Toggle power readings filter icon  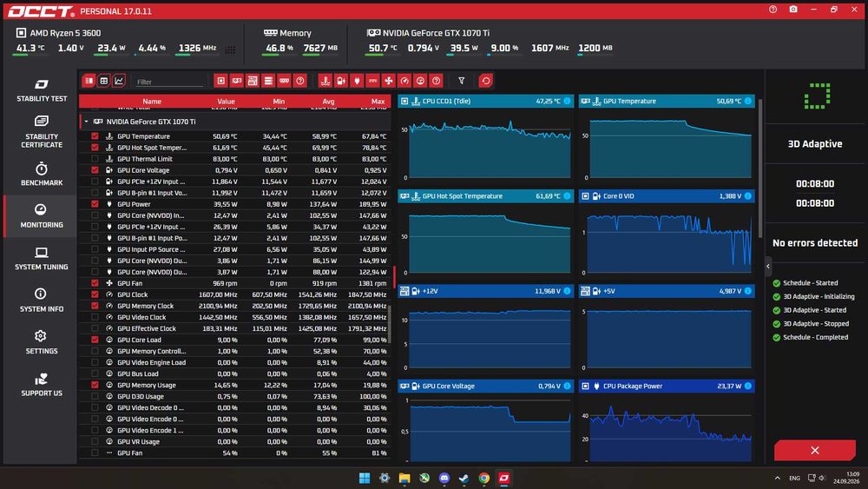click(357, 81)
